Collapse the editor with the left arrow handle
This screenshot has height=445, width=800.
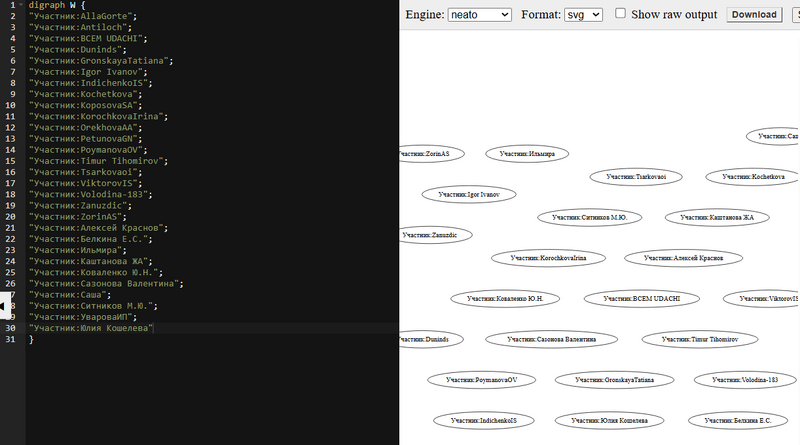point(4,305)
